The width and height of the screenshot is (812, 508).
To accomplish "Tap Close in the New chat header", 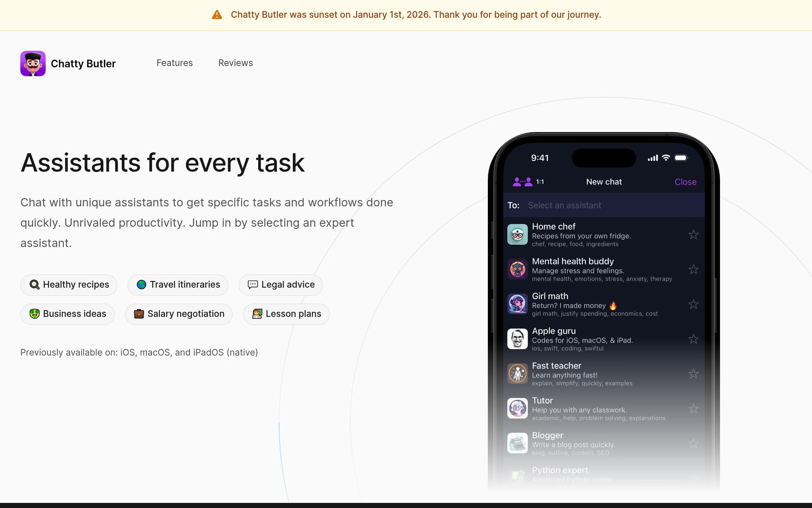I will click(x=685, y=182).
